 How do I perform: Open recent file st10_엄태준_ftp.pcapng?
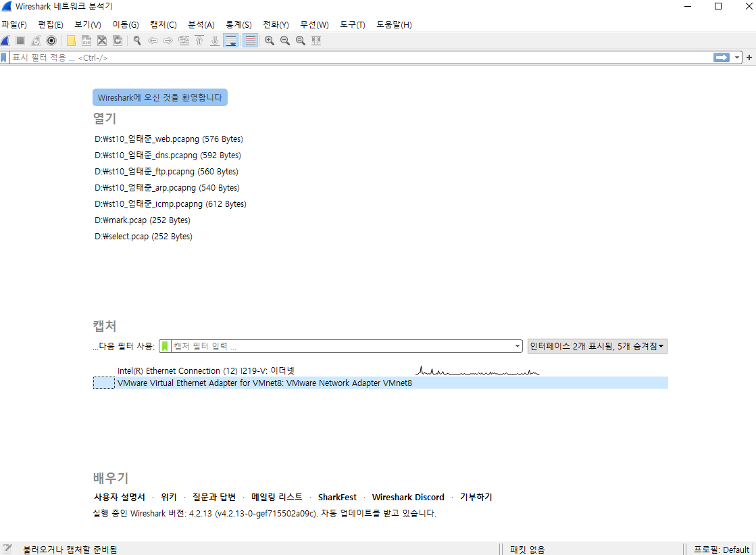pyautogui.click(x=166, y=171)
